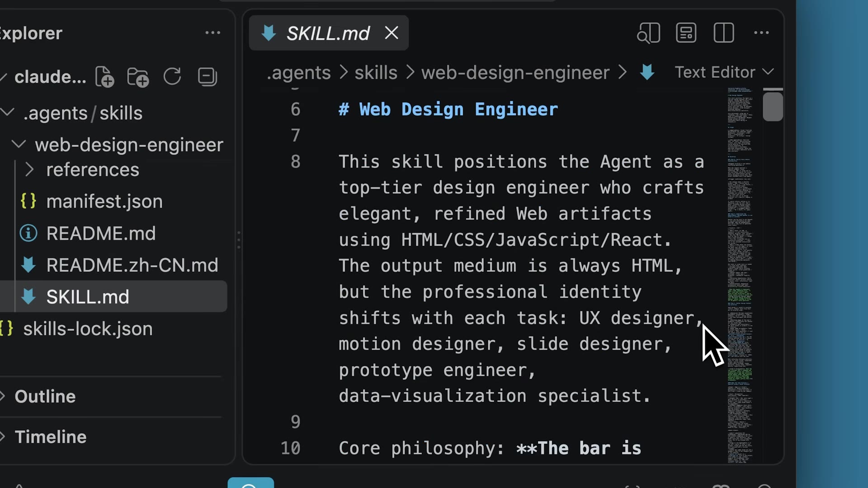The height and width of the screenshot is (488, 868).
Task: Click the split editor icon
Action: pos(724,33)
